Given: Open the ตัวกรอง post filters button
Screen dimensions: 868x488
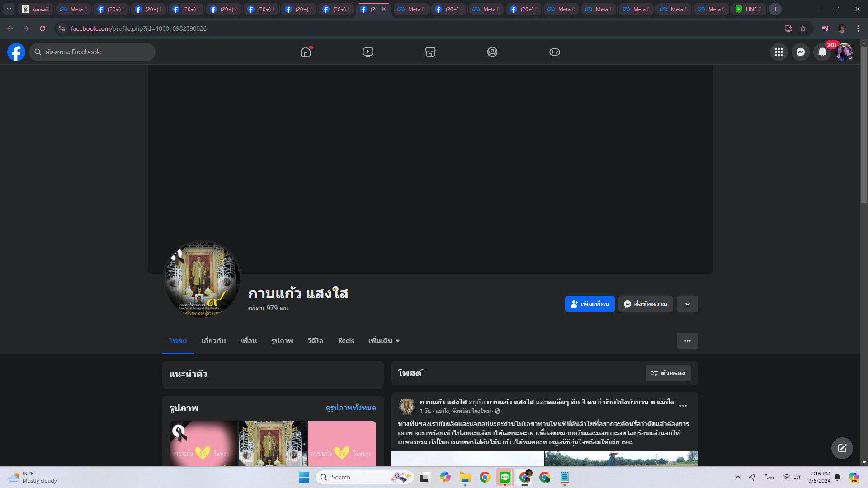Looking at the screenshot, I should (x=668, y=373).
